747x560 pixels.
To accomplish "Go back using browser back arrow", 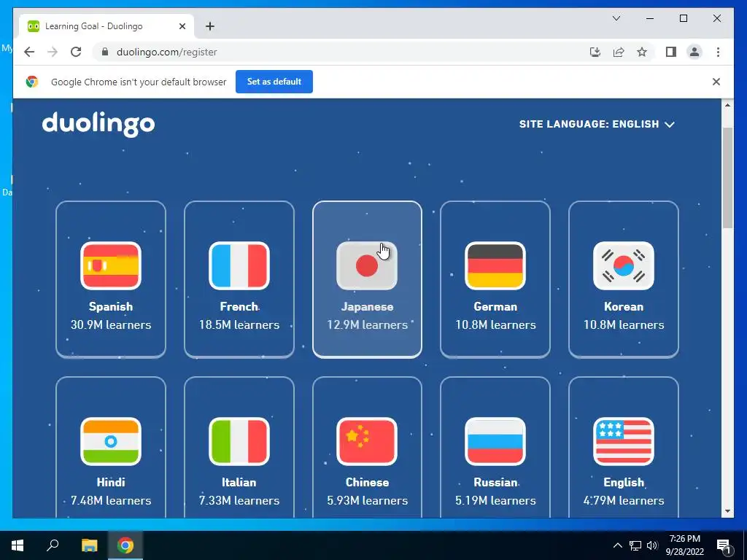I will [29, 52].
